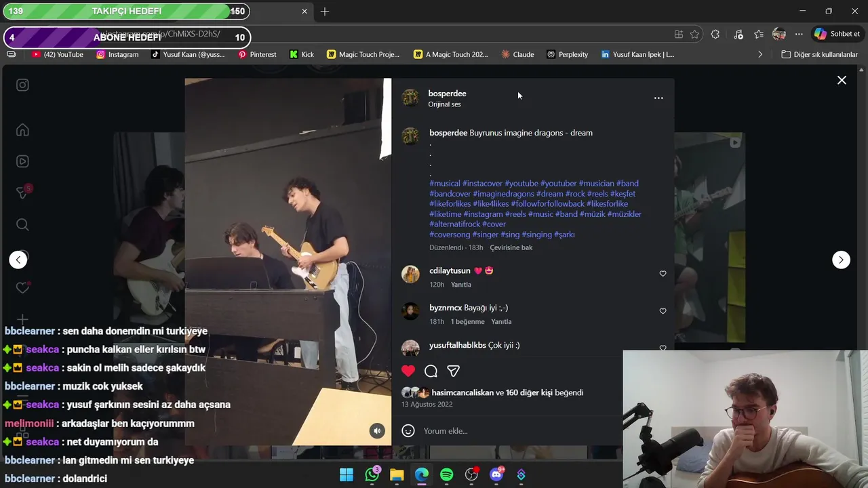Screen dimensions: 868x488
Task: Share the post with paper-plane icon
Action: (453, 371)
